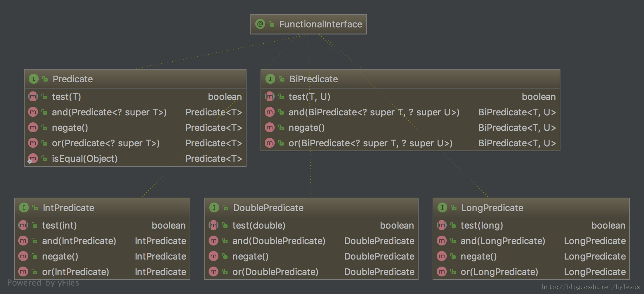Click the method icon of test(T, U)
The width and height of the screenshot is (644, 294).
click(269, 96)
